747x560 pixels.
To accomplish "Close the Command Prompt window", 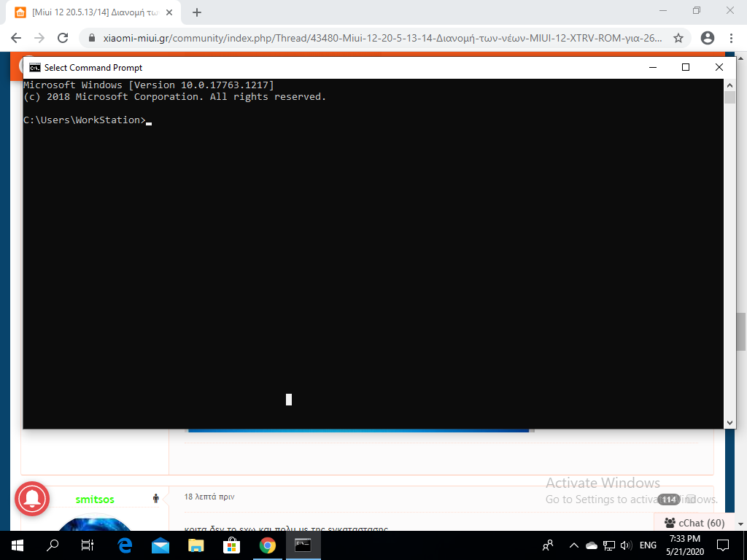I will (x=719, y=68).
